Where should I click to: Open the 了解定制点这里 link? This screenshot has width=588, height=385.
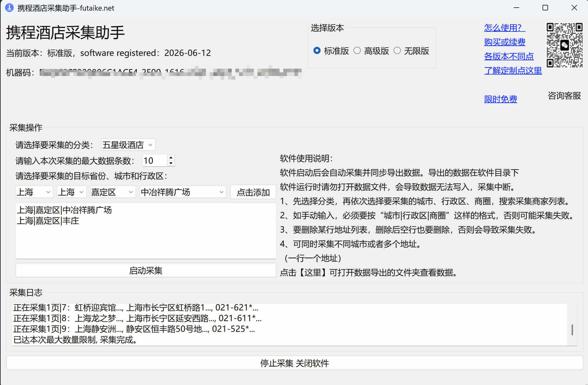pos(513,71)
